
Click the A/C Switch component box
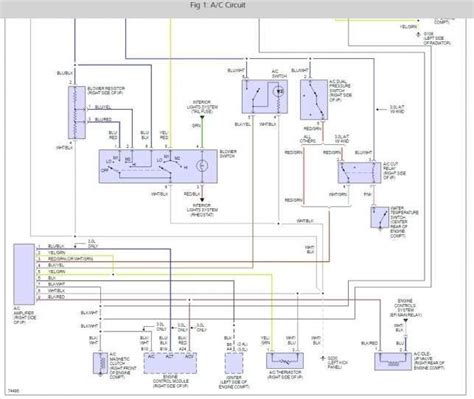tap(265, 97)
